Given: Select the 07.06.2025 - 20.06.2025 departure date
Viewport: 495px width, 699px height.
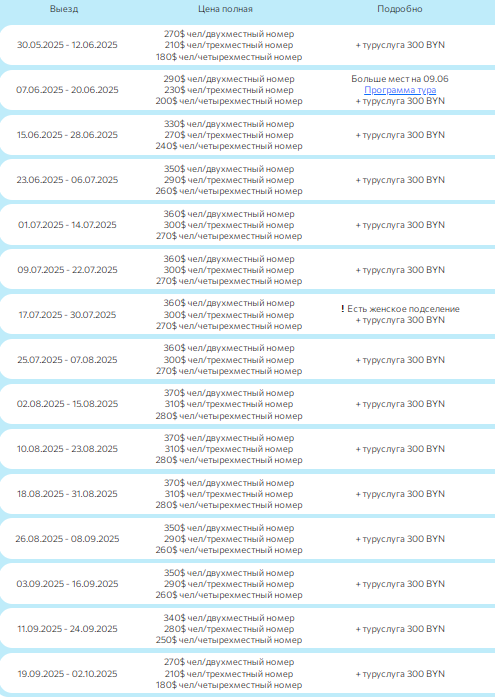Looking at the screenshot, I should coord(67,90).
